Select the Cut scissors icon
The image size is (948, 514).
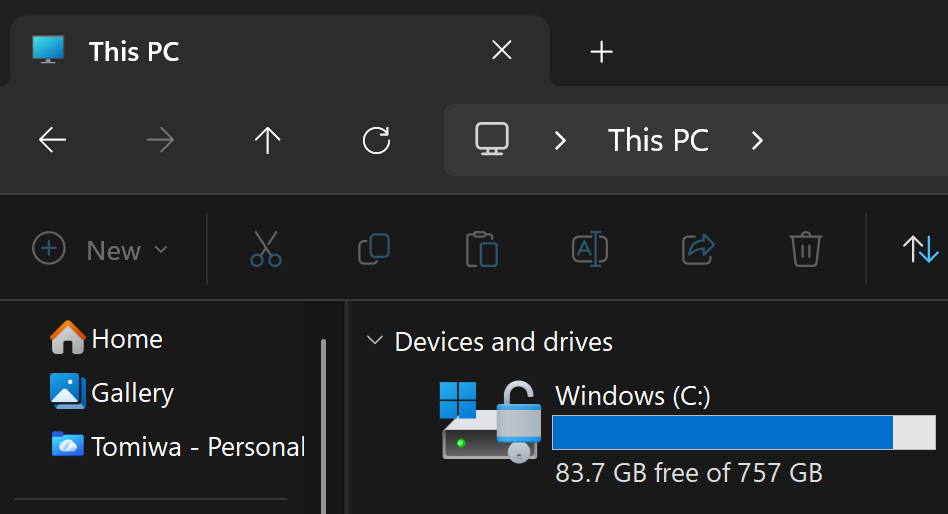click(266, 249)
